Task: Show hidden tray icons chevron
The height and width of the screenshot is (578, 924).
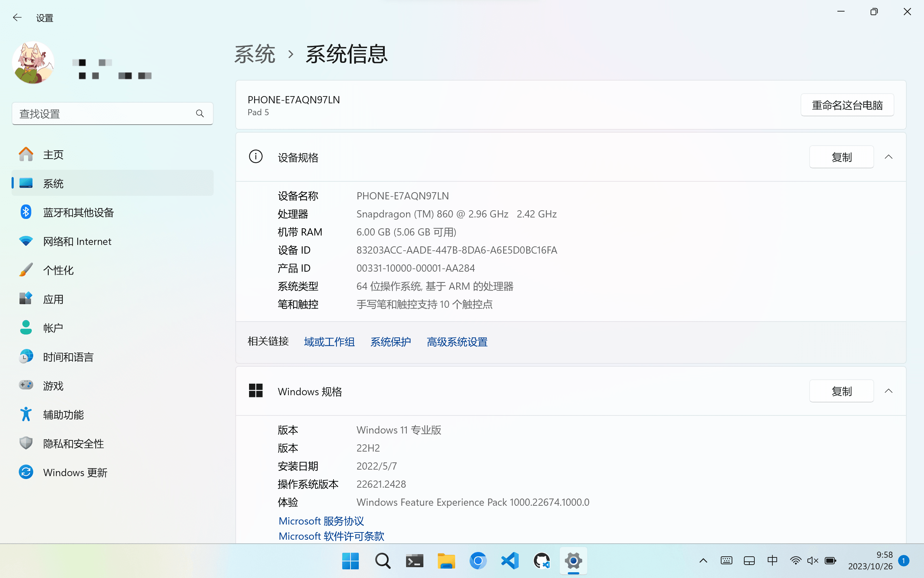Action: (703, 561)
